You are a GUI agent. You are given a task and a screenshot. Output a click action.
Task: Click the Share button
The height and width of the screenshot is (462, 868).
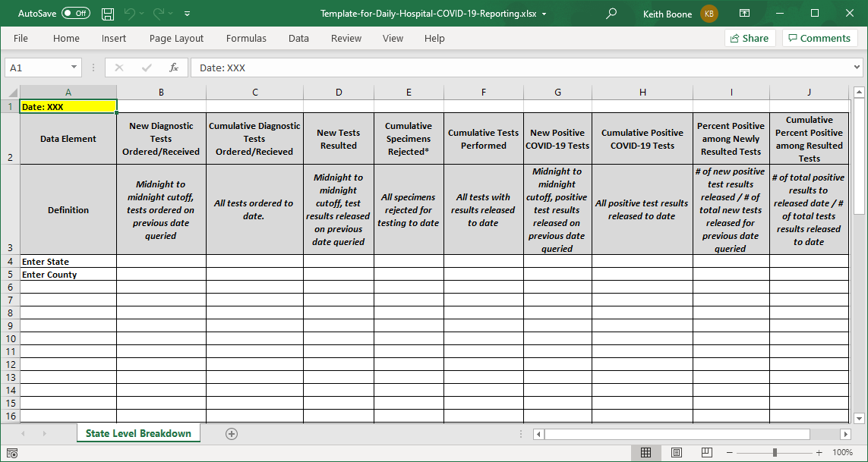pos(750,38)
